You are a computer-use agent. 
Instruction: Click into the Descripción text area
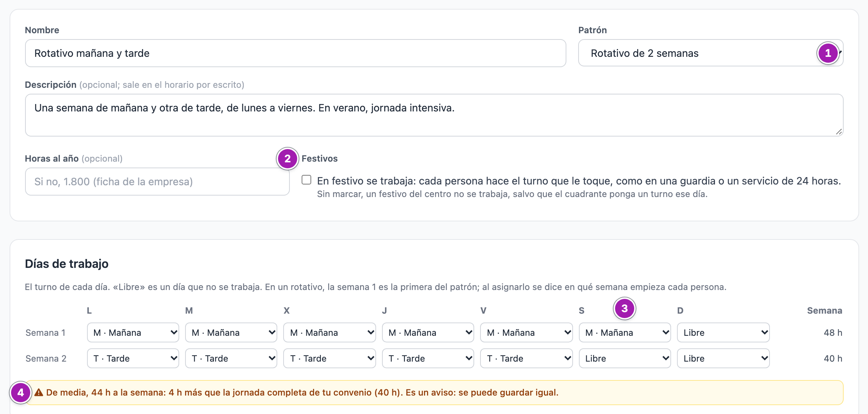[434, 115]
